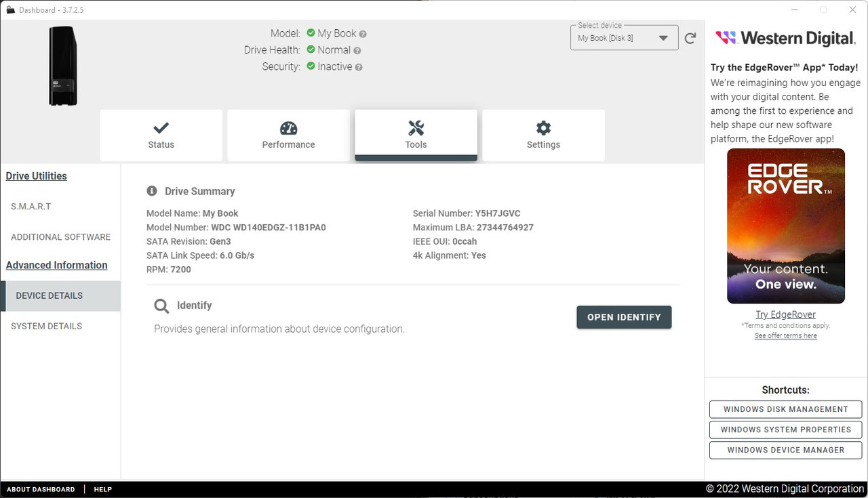This screenshot has width=868, height=498.
Task: Click the SATA Link Speed 6.0 Gb/s value
Action: tap(237, 255)
